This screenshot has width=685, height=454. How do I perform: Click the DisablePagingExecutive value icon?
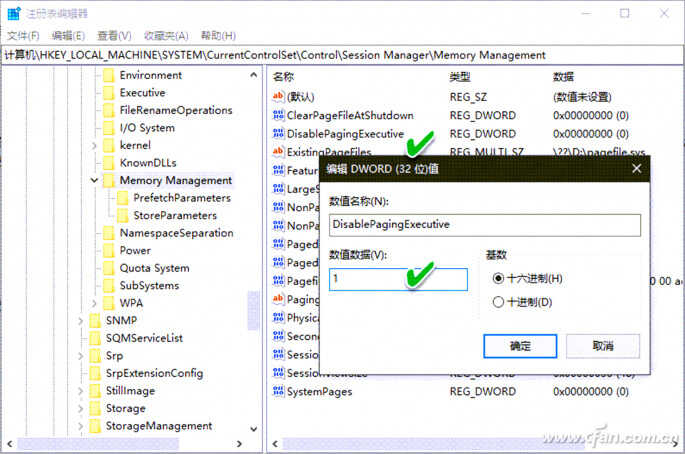(x=278, y=134)
